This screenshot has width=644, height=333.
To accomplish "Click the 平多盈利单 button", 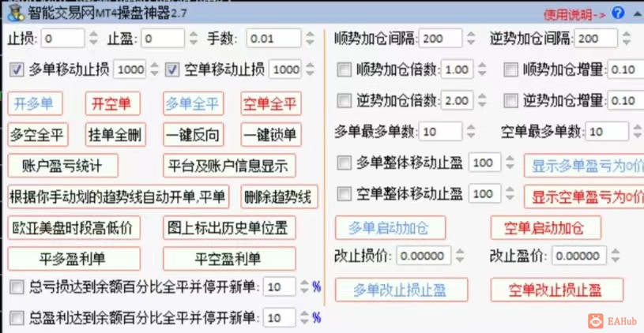I will (74, 259).
